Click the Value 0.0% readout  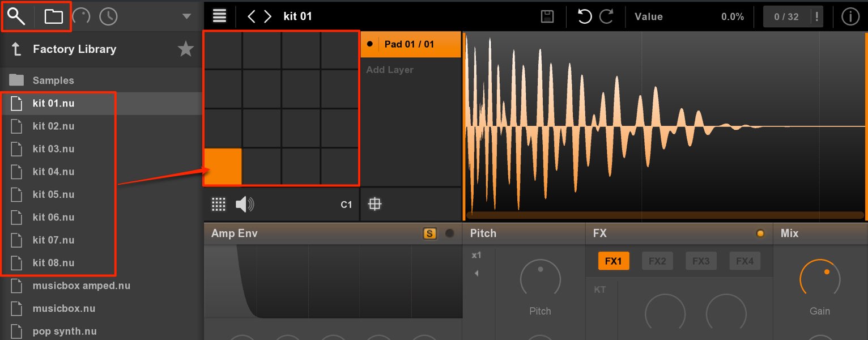click(689, 16)
